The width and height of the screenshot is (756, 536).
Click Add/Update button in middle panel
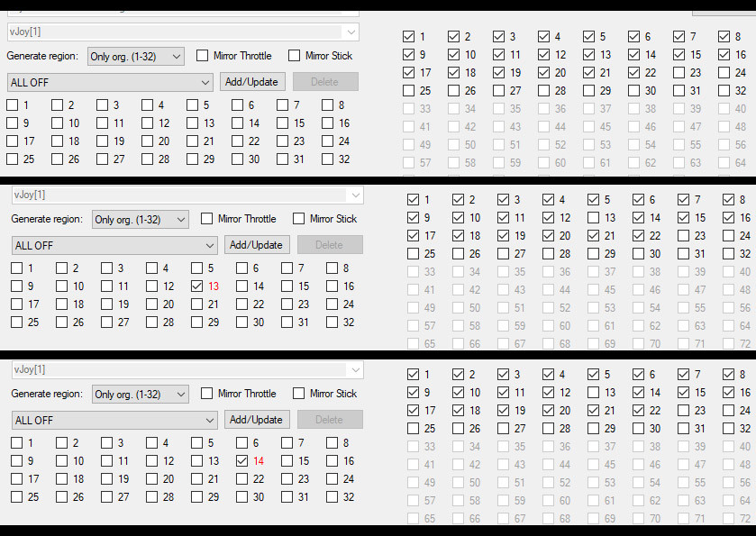257,244
